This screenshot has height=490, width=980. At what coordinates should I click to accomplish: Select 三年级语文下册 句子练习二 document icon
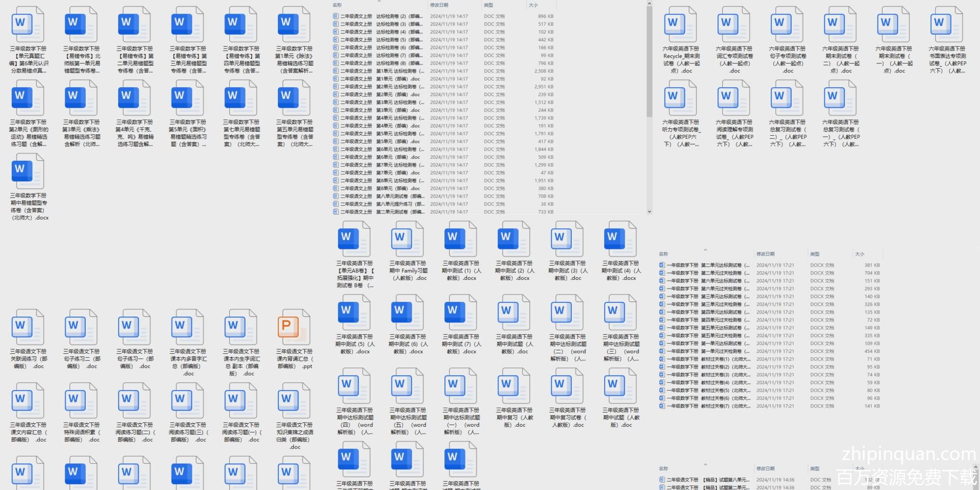click(x=81, y=327)
